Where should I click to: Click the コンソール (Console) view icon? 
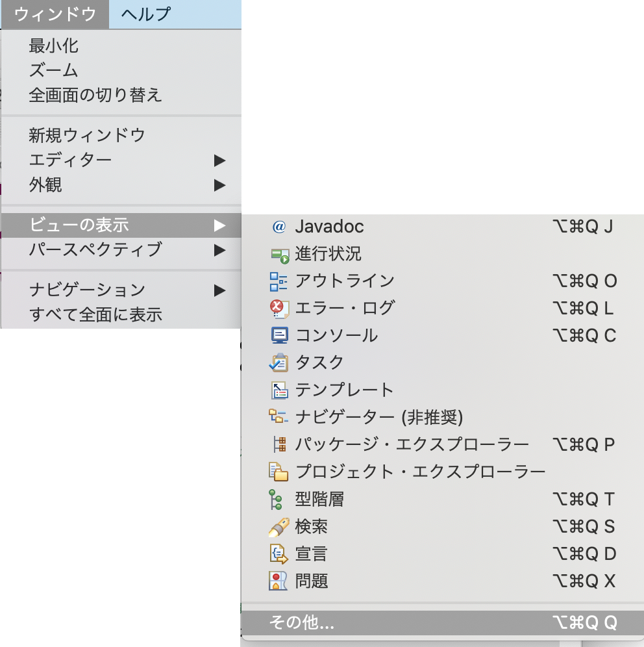(279, 336)
